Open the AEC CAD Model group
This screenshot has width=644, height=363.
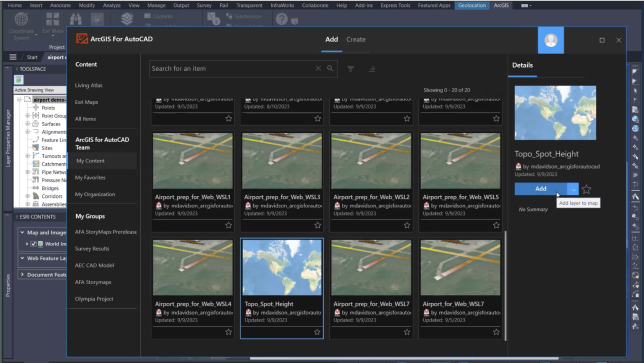(x=94, y=265)
